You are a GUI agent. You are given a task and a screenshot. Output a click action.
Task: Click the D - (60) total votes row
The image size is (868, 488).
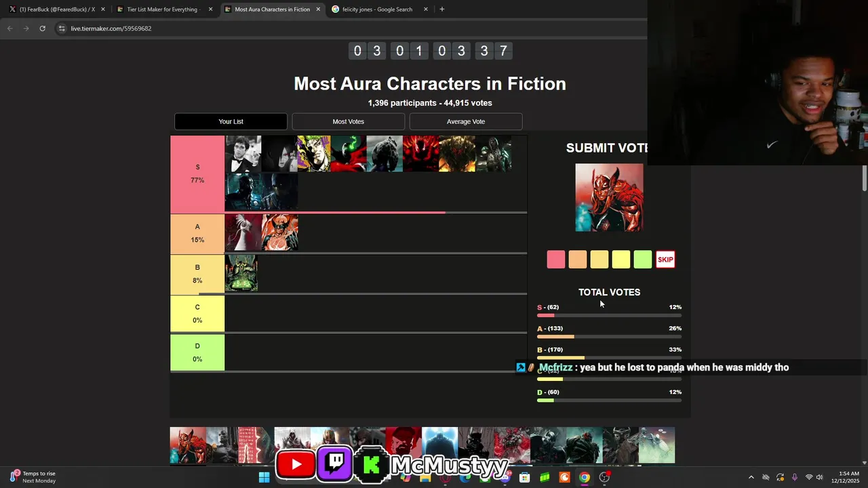point(609,395)
